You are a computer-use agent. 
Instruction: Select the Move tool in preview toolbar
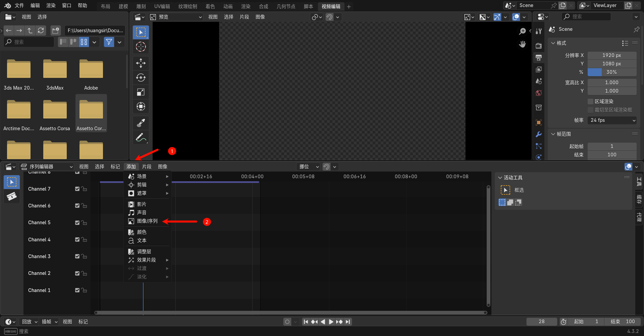coord(141,63)
